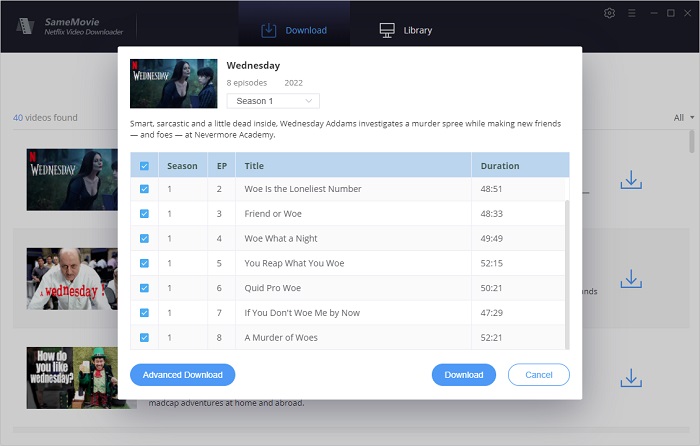This screenshot has width=700, height=446.
Task: Uncheck episode 5 You Reap What You Woe
Action: click(145, 264)
